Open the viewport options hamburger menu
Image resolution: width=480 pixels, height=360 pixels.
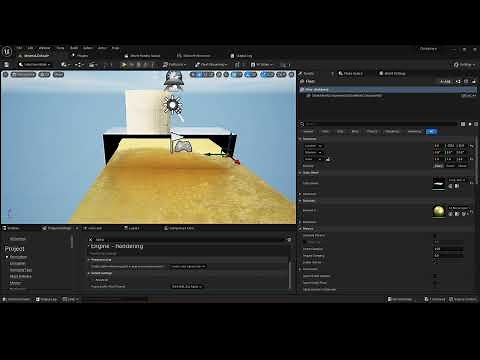point(6,74)
